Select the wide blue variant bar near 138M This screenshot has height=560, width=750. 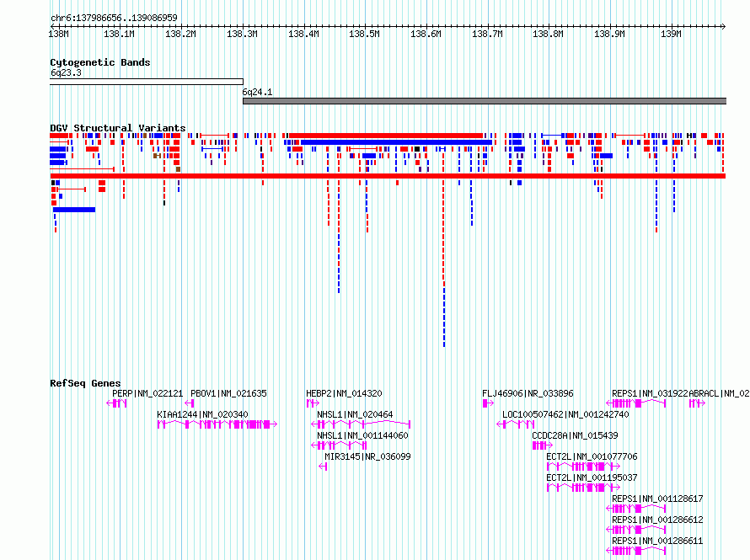[x=74, y=210]
